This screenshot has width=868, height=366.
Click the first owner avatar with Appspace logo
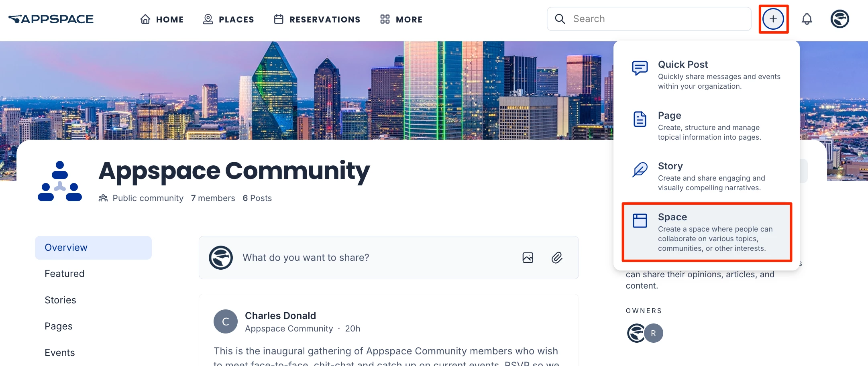(636, 333)
